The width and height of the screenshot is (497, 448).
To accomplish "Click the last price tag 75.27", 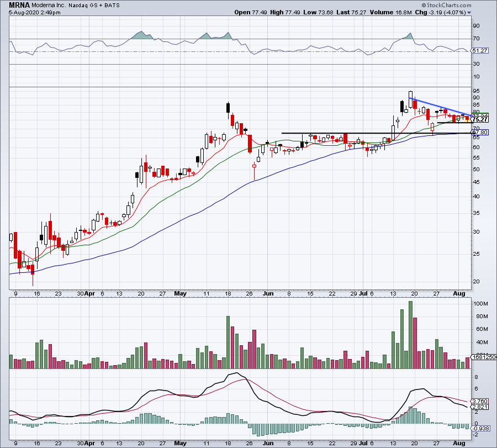I will 480,119.
